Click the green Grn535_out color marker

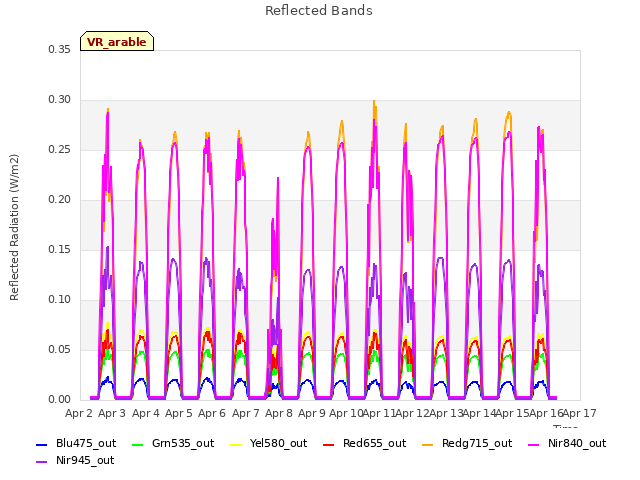pos(138,444)
